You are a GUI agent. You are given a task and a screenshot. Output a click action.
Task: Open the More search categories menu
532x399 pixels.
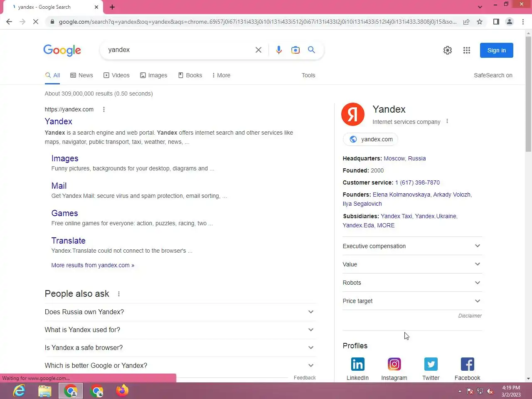tap(221, 75)
